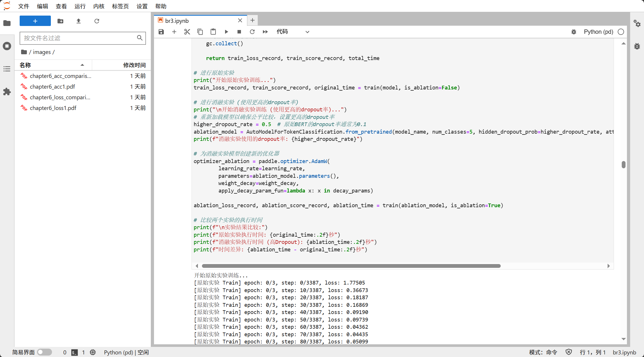This screenshot has height=357, width=644.
Task: Toggle the 简易界面 switch
Action: pos(44,352)
